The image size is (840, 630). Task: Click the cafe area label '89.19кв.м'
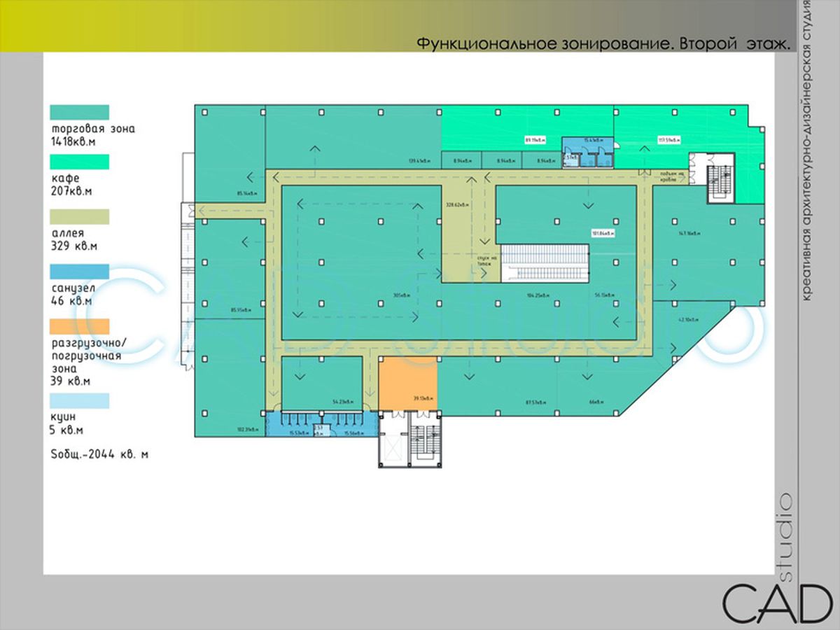[x=534, y=139]
